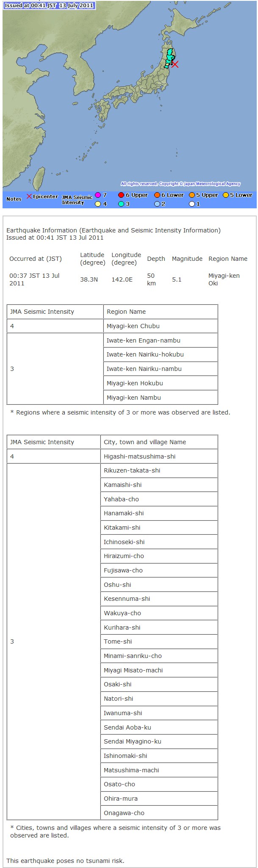Click the magenta intensity 7 legend circle
Viewport: 258px width, 868px height.
tap(98, 195)
